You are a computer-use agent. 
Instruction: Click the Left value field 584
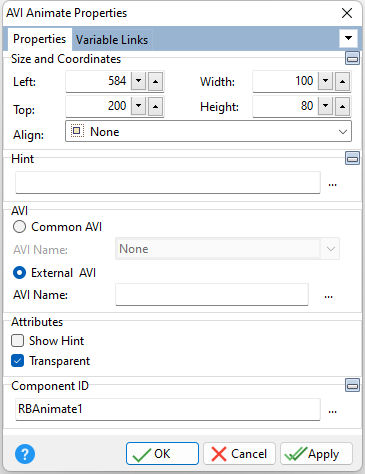[x=98, y=81]
